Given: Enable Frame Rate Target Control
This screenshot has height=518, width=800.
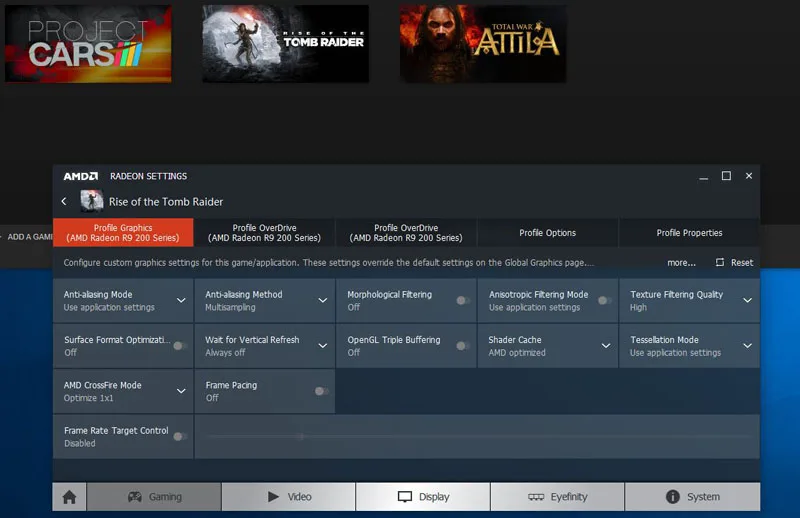Looking at the screenshot, I should coord(180,436).
